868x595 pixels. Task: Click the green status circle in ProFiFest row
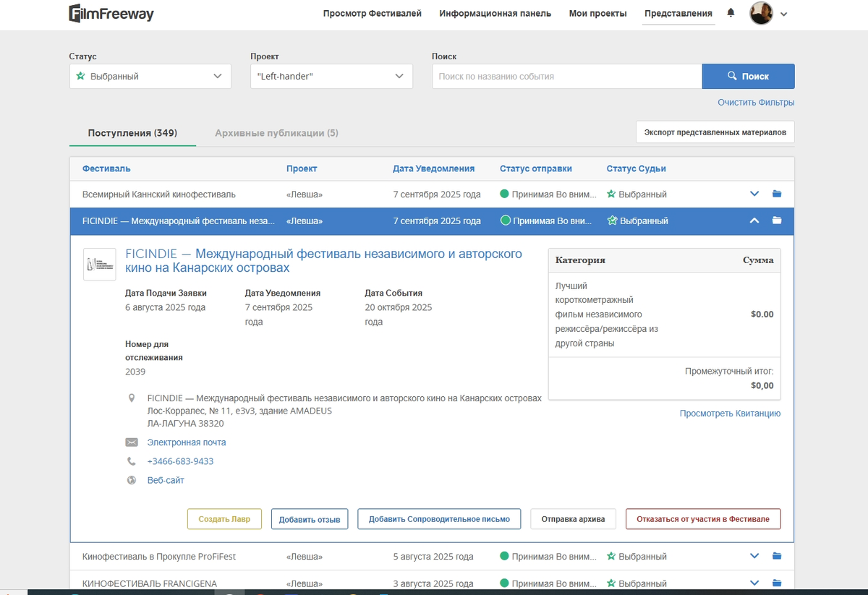click(x=505, y=556)
